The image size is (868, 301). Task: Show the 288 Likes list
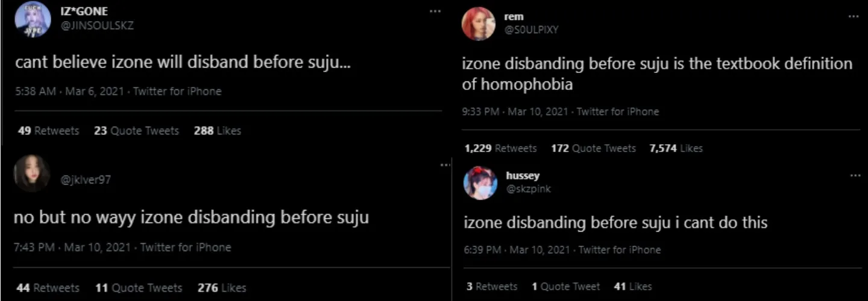coord(217,131)
